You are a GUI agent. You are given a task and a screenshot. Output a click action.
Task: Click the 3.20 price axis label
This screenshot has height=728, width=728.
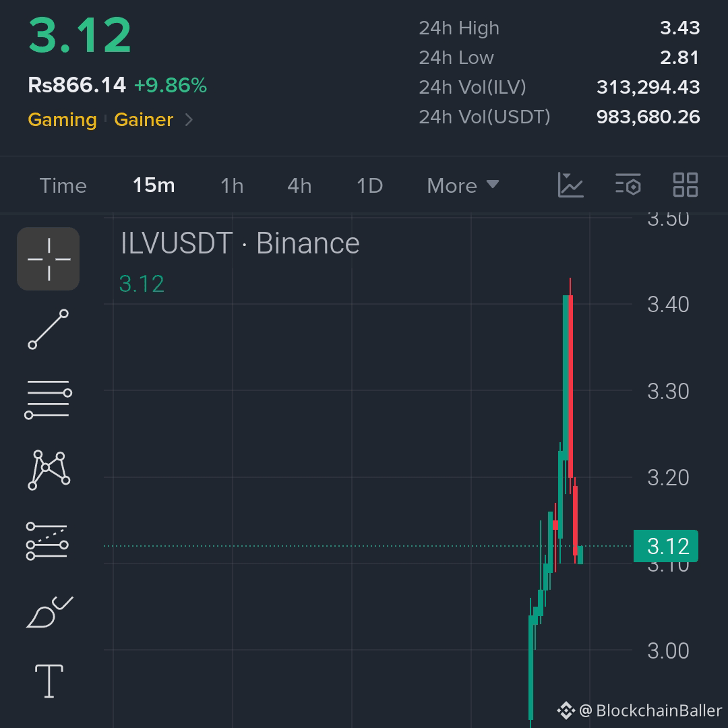pos(668,478)
